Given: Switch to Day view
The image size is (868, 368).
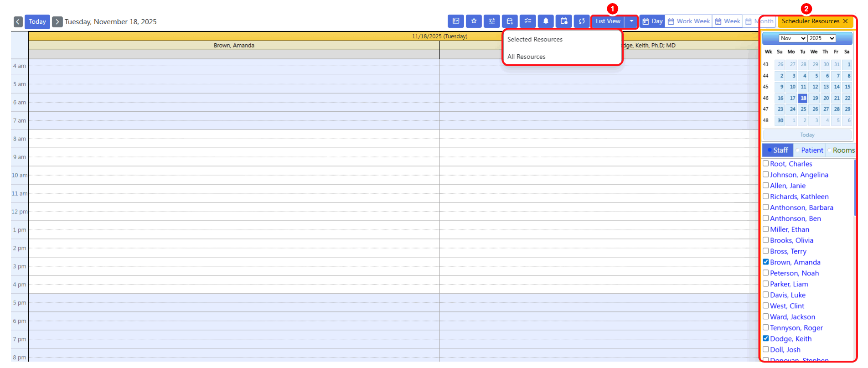Looking at the screenshot, I should [x=652, y=21].
